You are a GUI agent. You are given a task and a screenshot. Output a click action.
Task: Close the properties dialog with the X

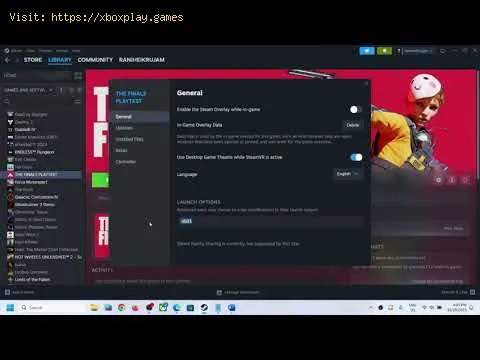(x=366, y=83)
